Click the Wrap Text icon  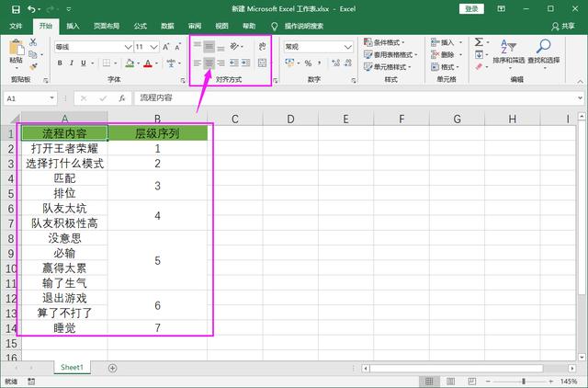coord(262,45)
